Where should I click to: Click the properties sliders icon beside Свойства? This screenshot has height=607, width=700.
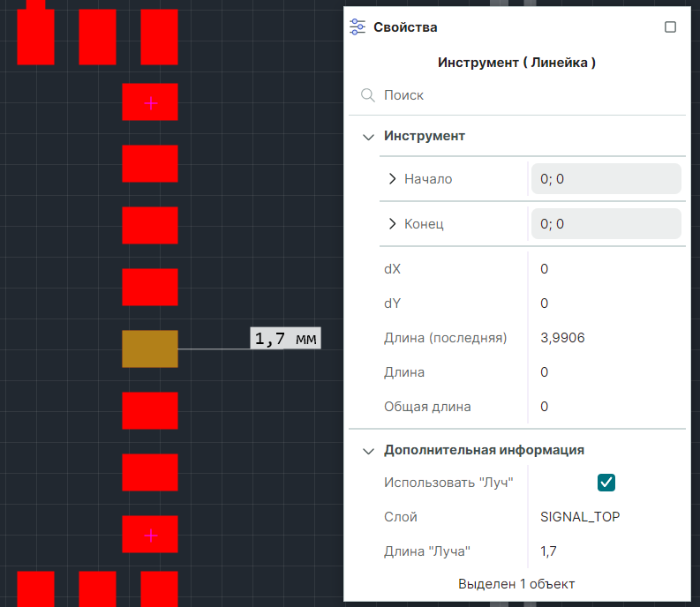[358, 27]
